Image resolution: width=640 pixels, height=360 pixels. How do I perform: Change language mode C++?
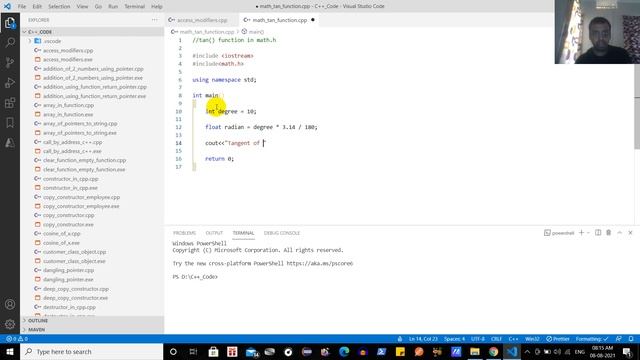click(x=513, y=339)
